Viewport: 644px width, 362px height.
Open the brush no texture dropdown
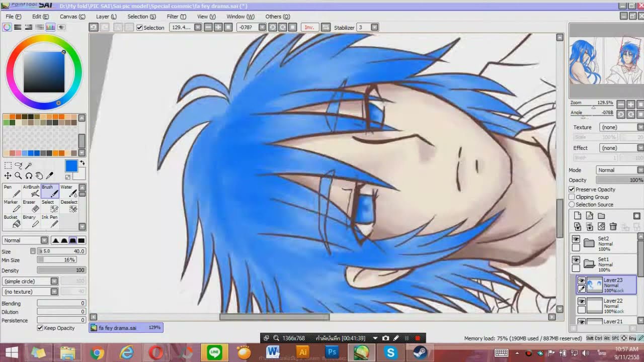click(31, 292)
